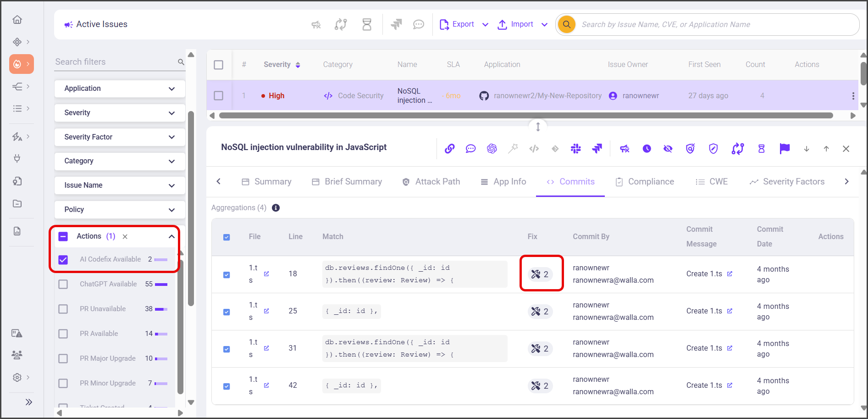Expand the Application filter dropdown
Image resolution: width=868 pixels, height=419 pixels.
coord(120,89)
